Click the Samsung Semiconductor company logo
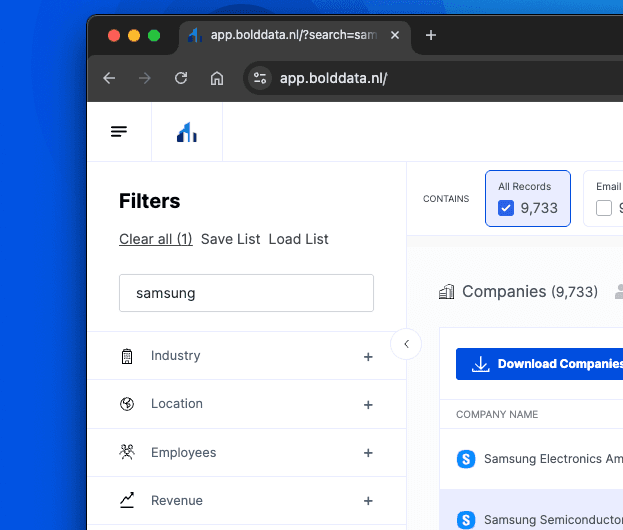This screenshot has height=530, width=623. (466, 519)
